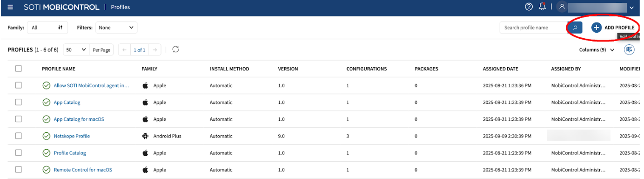This screenshot has width=644, height=179.
Task: Open the Family filter dropdown
Action: click(x=47, y=28)
